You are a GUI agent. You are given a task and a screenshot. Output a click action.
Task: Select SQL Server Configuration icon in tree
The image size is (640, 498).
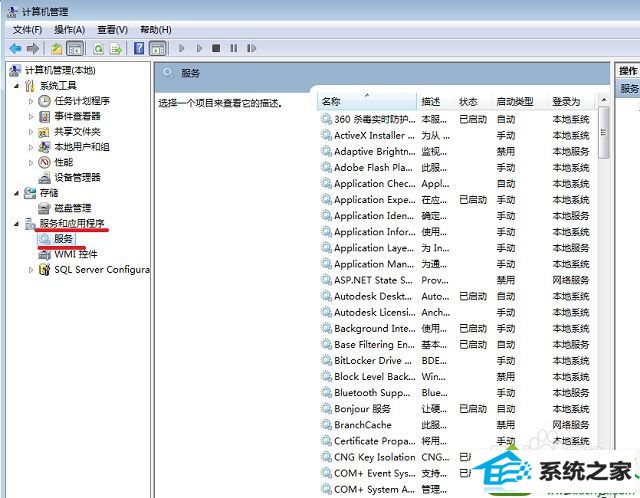pos(44,270)
